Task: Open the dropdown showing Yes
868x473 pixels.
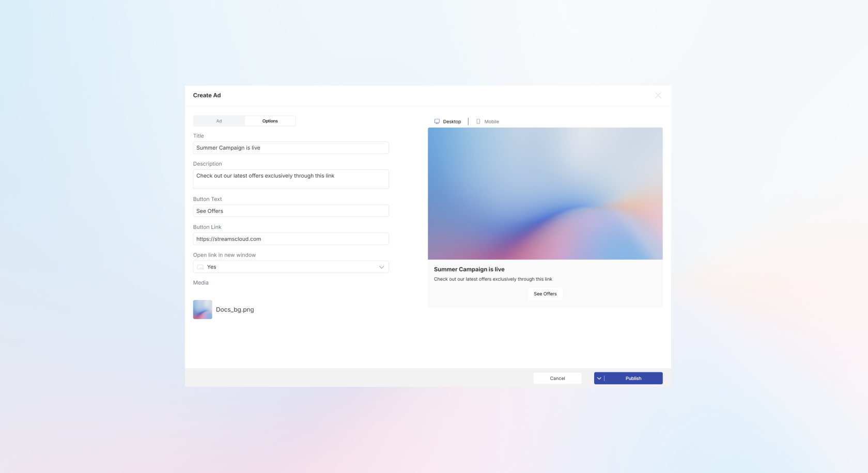Action: (x=290, y=267)
